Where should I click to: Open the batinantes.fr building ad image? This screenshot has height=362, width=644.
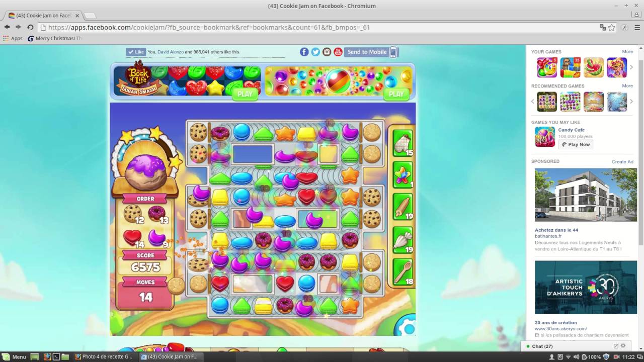(x=586, y=195)
